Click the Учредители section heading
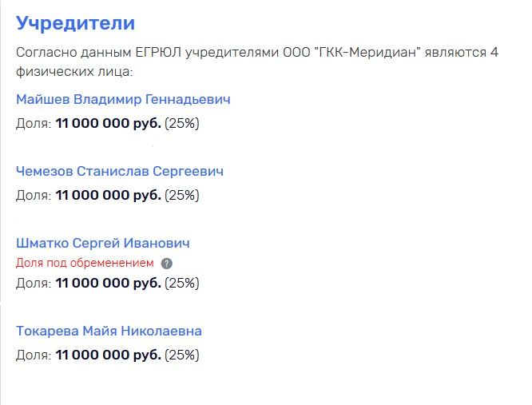Viewport: 532px width, 405px height. point(75,24)
